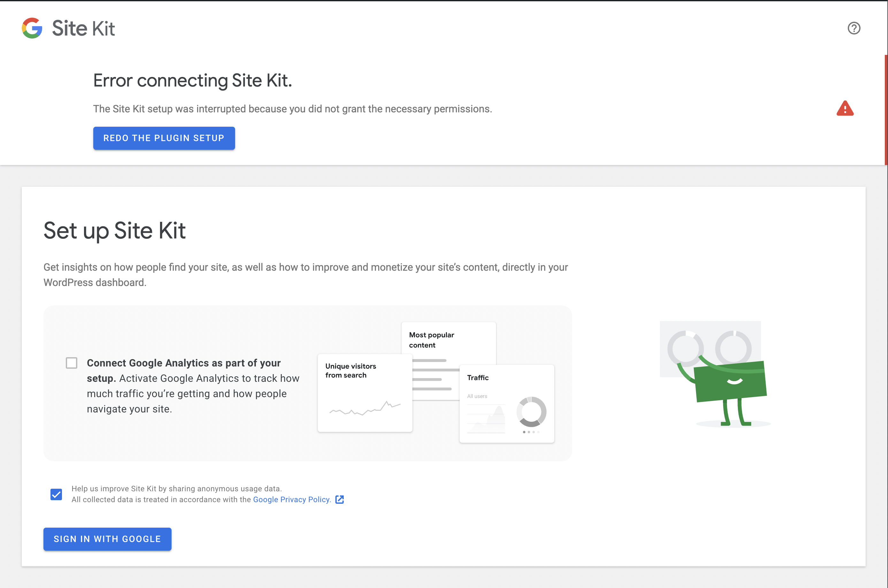Enable the Connect Google Analytics checkbox
The width and height of the screenshot is (888, 588).
[71, 363]
